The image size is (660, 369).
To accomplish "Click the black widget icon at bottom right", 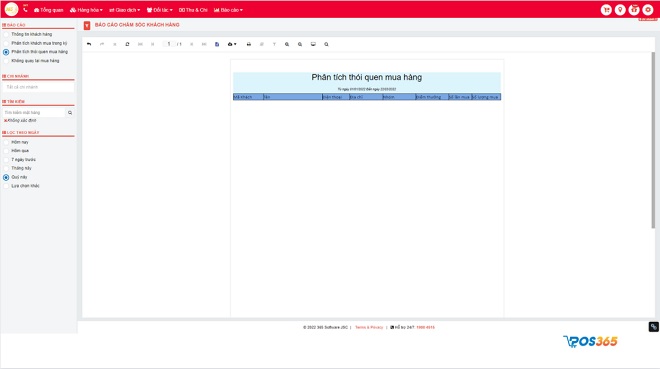I will pos(654,327).
